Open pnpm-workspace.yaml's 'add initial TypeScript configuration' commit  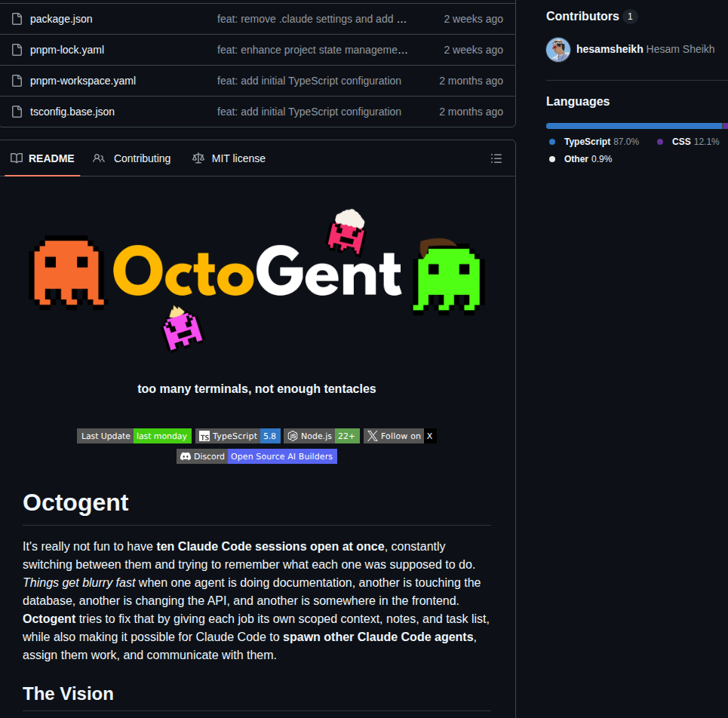pos(309,81)
